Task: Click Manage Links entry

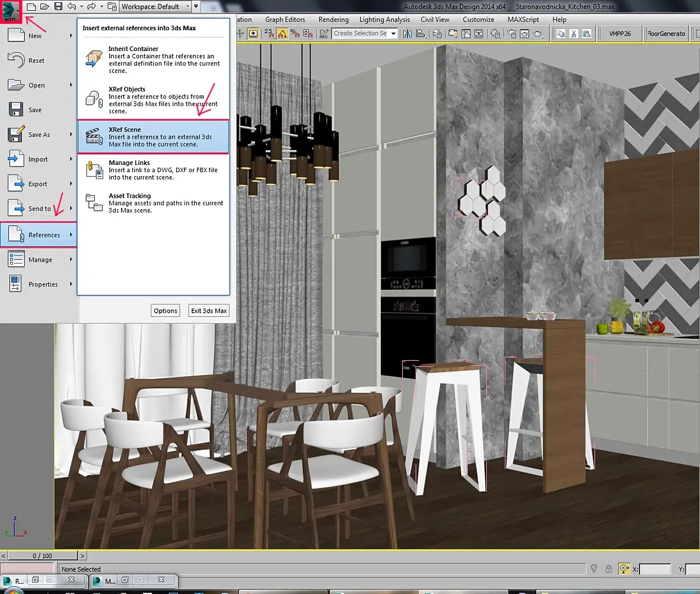Action: point(153,170)
